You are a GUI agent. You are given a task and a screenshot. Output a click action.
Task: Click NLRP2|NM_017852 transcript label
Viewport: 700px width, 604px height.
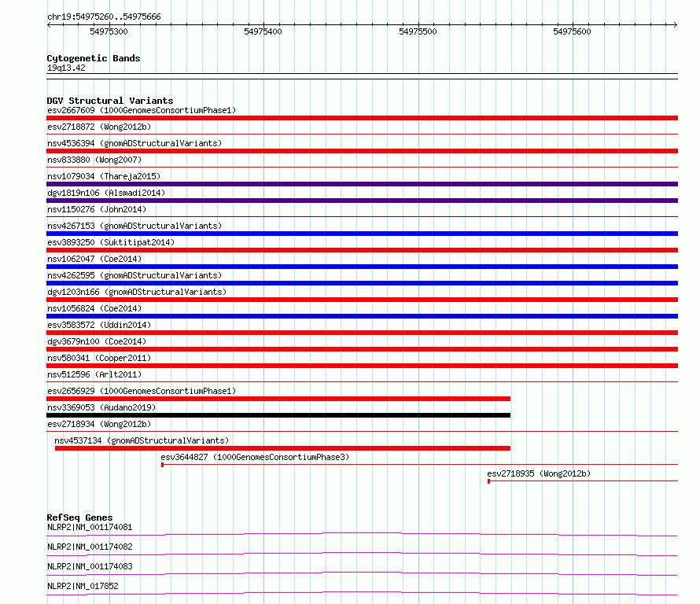83,586
